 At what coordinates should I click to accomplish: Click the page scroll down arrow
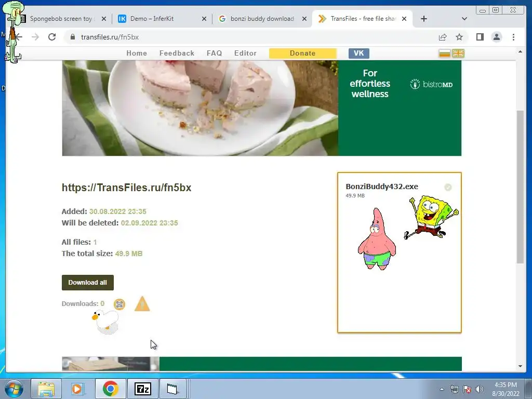pos(520,366)
